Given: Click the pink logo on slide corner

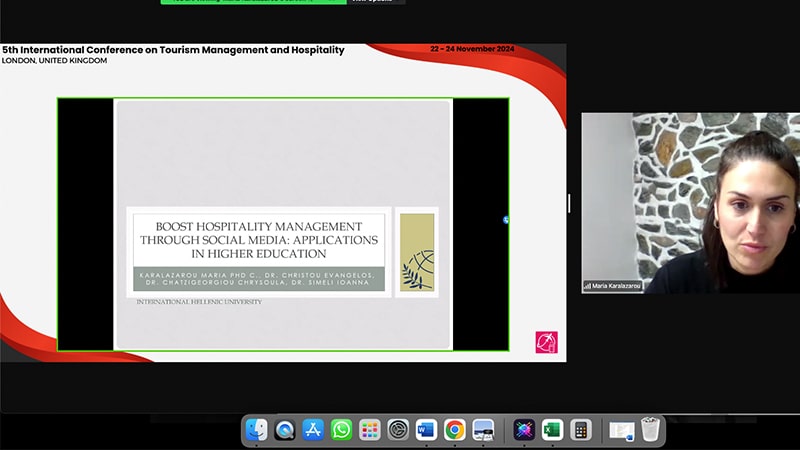Looking at the screenshot, I should tap(546, 342).
